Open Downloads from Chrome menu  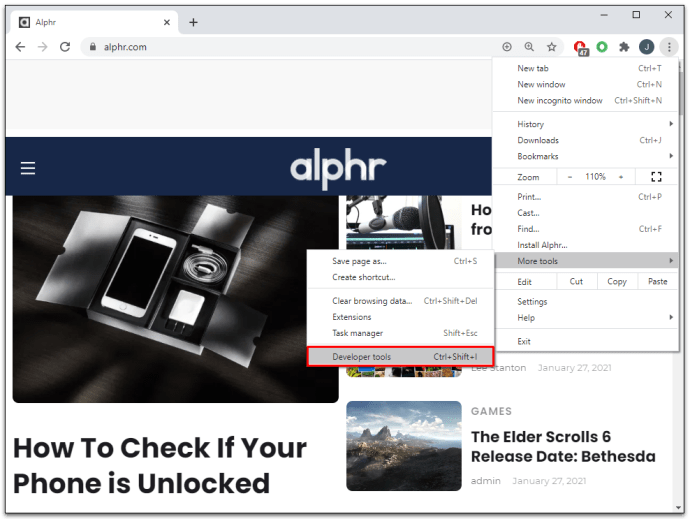(x=586, y=140)
